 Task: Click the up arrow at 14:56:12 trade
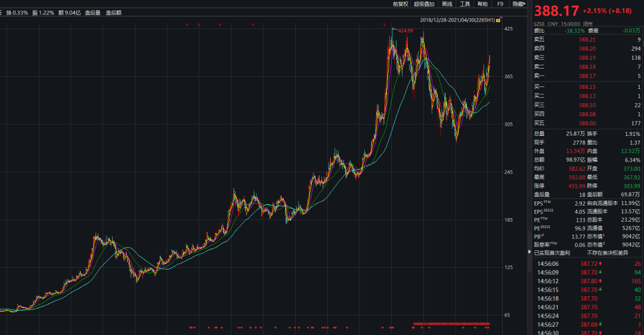click(x=600, y=281)
